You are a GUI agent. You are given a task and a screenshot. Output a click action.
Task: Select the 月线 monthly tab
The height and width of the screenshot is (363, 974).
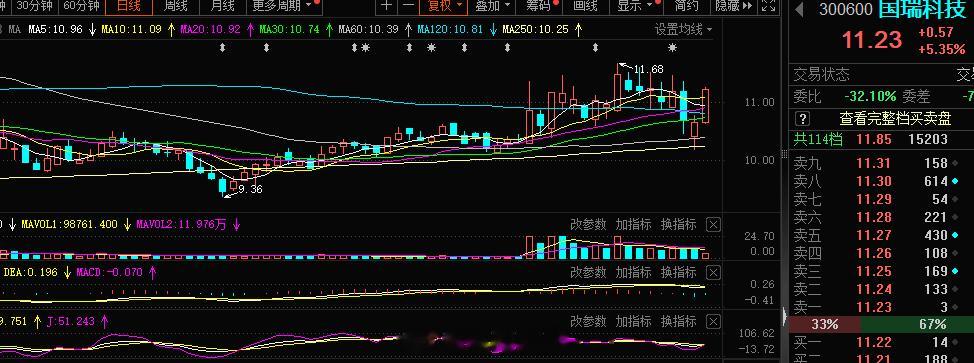coord(222,6)
